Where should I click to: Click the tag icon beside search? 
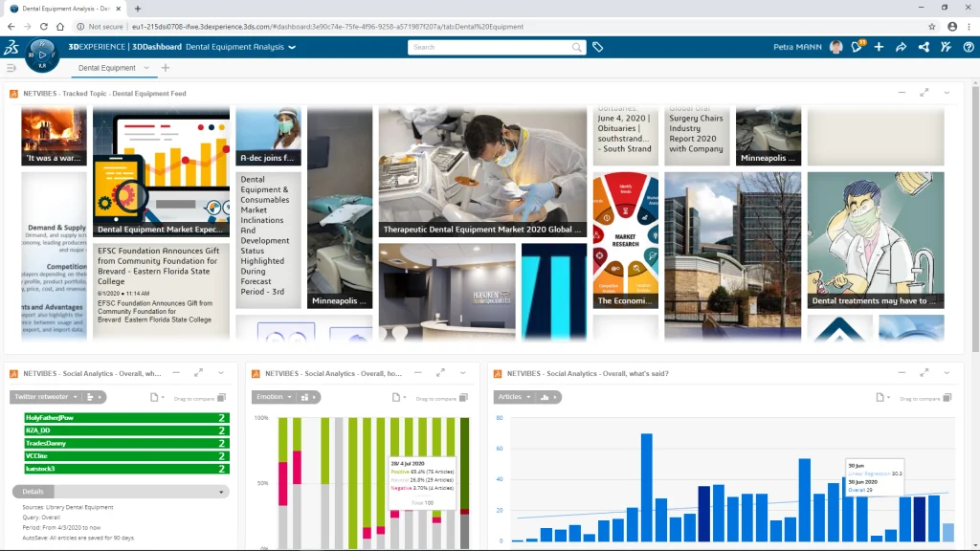597,47
